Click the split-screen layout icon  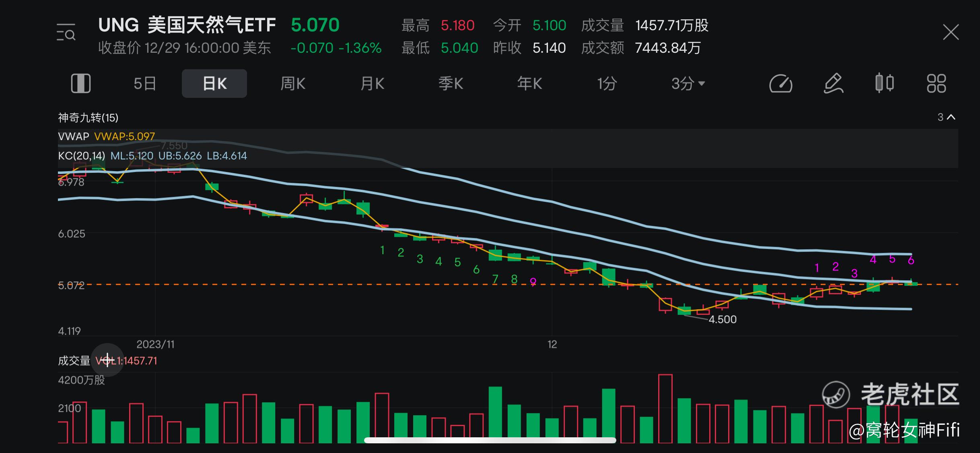[80, 83]
